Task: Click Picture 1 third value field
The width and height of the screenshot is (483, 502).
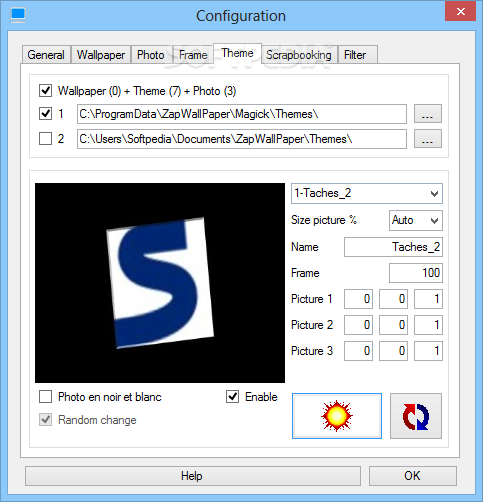Action: point(428,299)
